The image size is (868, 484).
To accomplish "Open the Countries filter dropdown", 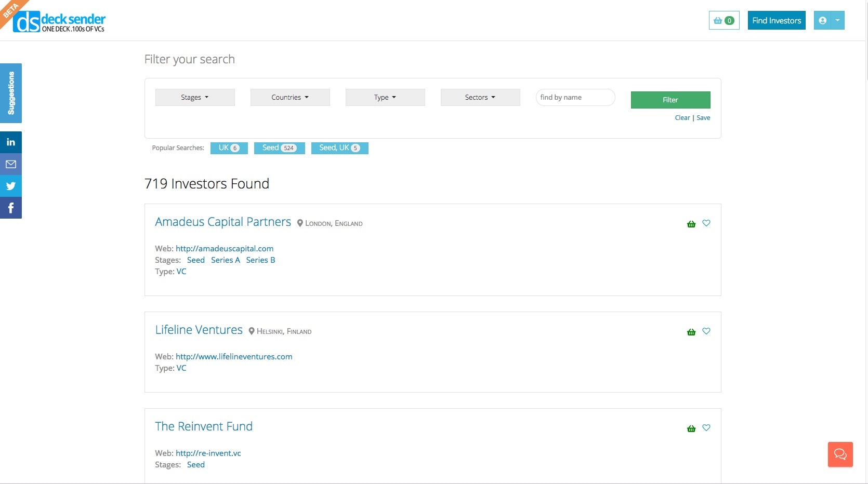I will (290, 97).
